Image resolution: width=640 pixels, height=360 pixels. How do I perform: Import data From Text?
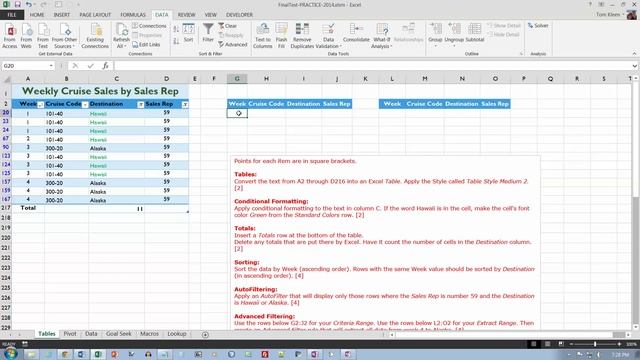click(x=42, y=36)
